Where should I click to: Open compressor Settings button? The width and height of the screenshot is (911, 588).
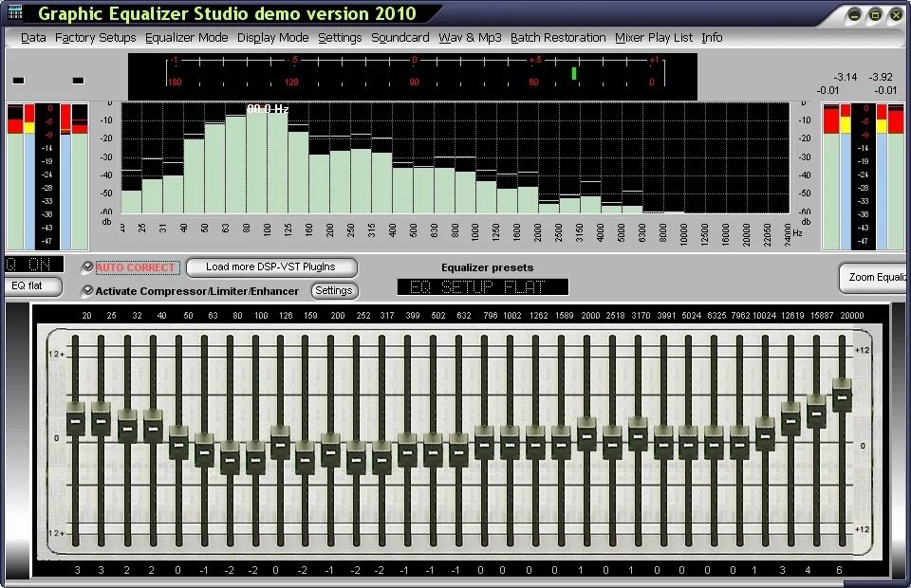coord(334,290)
